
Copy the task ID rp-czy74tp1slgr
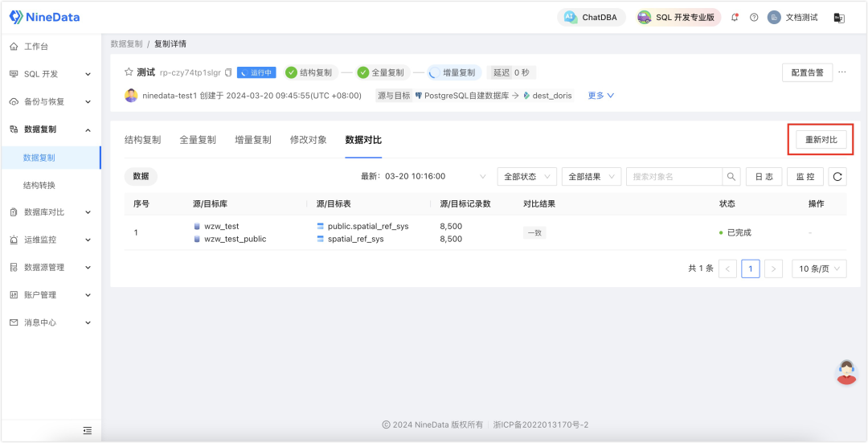click(x=228, y=72)
